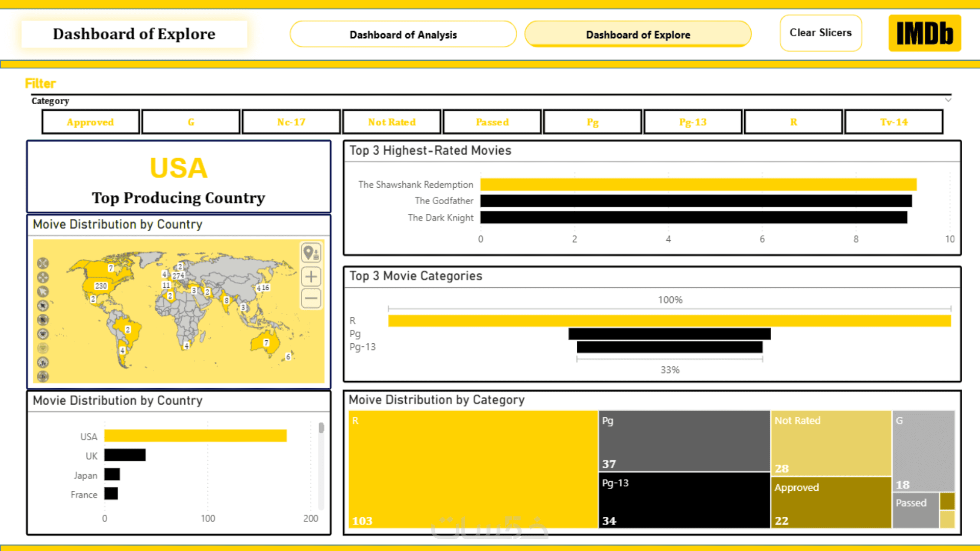Viewport: 980px width, 551px height.
Task: Select the Tv-14 category tile
Action: 894,122
